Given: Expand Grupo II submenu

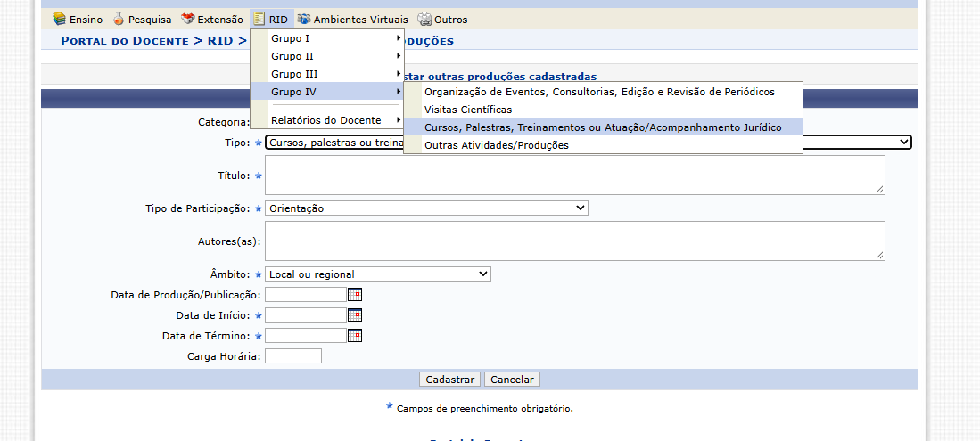Looking at the screenshot, I should 327,55.
